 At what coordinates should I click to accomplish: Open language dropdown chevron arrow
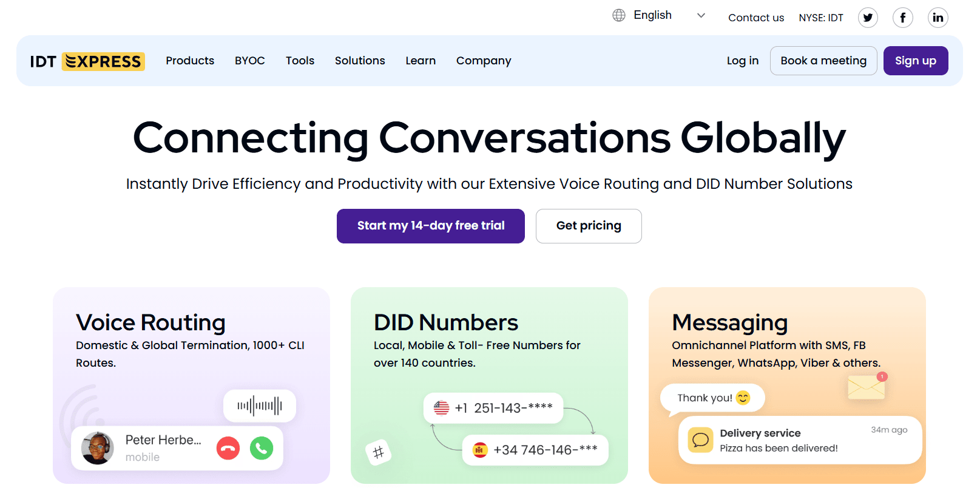(701, 15)
